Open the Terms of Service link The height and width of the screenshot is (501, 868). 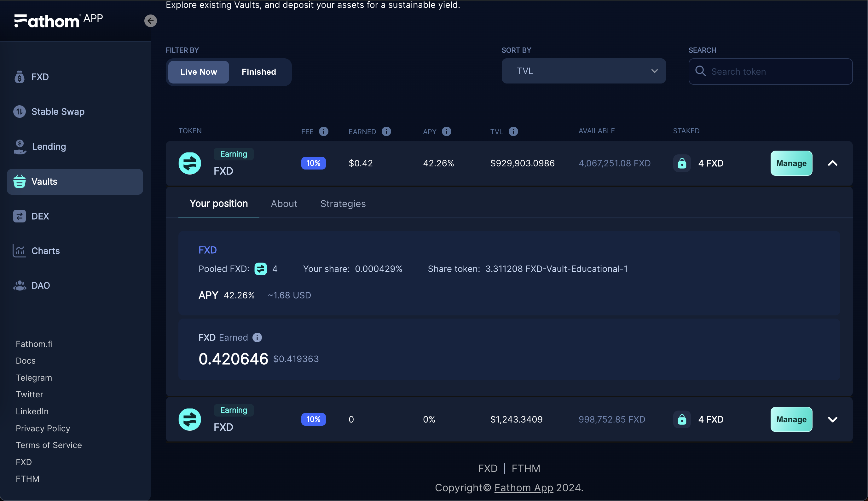[49, 445]
